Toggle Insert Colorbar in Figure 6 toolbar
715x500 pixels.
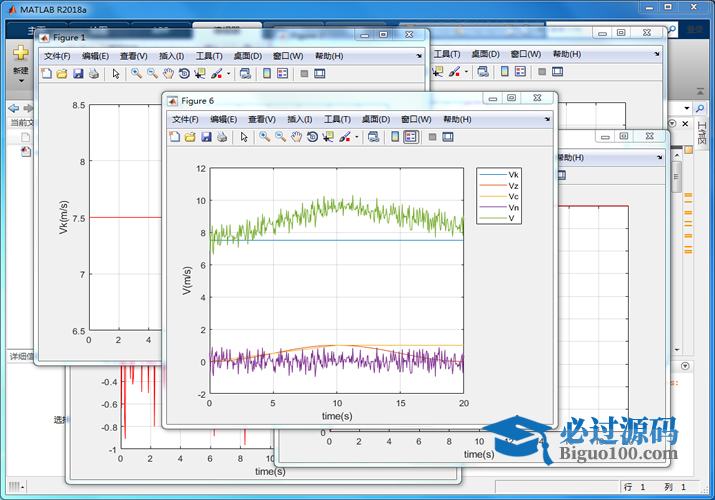tap(395, 137)
